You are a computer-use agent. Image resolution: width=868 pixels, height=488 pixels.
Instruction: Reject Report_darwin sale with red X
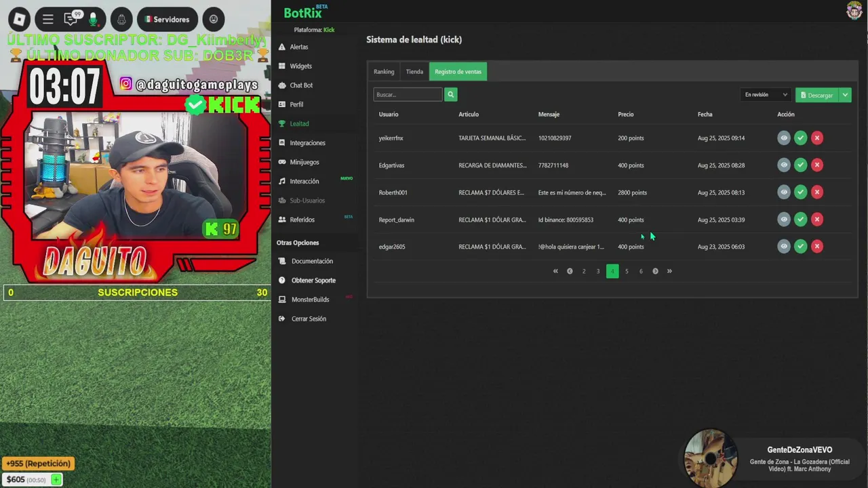coord(817,219)
